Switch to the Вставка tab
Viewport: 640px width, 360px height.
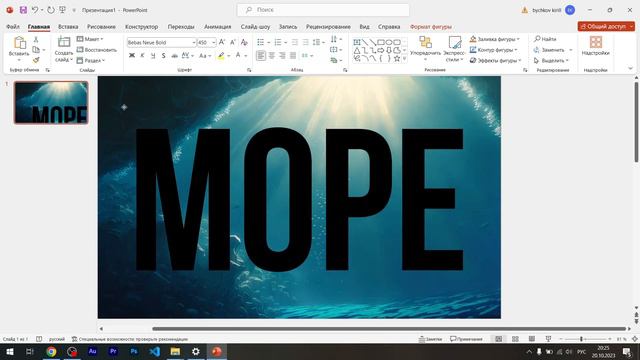(68, 27)
